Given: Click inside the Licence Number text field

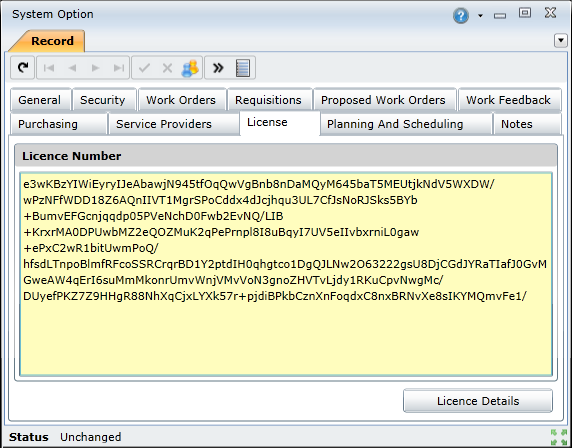Looking at the screenshot, I should point(286,274).
